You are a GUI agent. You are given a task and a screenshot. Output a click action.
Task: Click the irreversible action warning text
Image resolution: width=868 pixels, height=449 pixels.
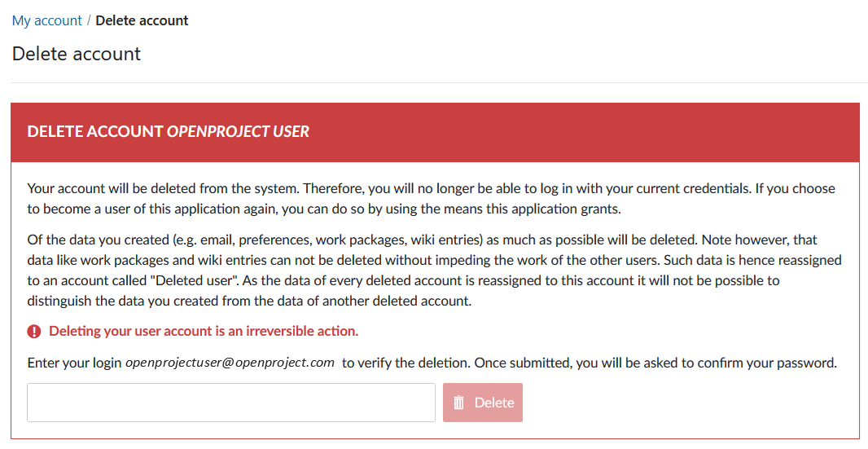(x=204, y=331)
